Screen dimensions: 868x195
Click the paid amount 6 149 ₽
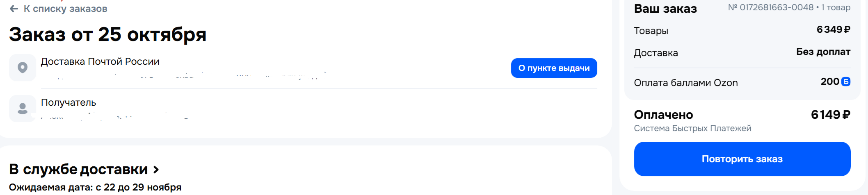pyautogui.click(x=830, y=115)
